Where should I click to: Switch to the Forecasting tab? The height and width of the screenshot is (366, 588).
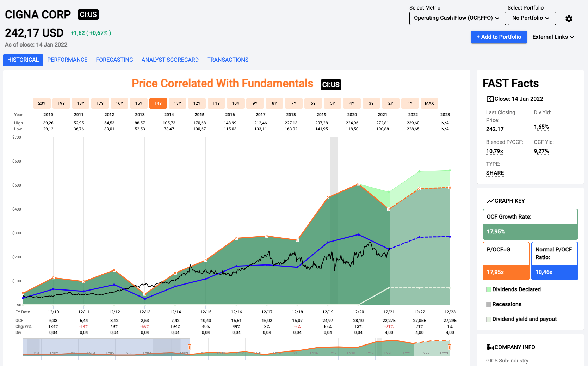coord(114,60)
